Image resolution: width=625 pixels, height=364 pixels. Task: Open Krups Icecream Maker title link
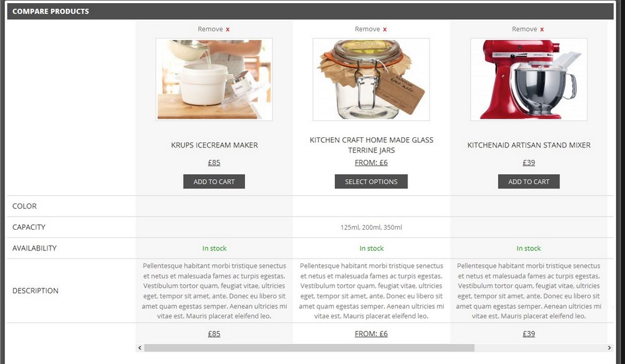tap(214, 145)
